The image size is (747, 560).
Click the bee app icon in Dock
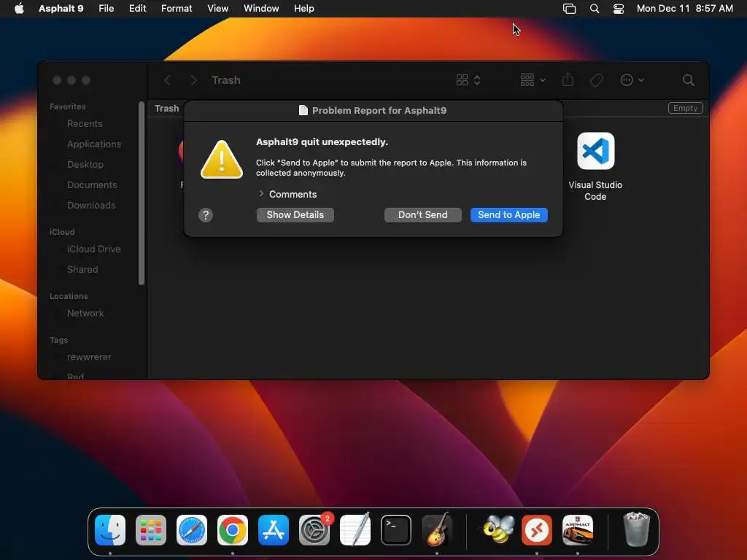click(498, 529)
